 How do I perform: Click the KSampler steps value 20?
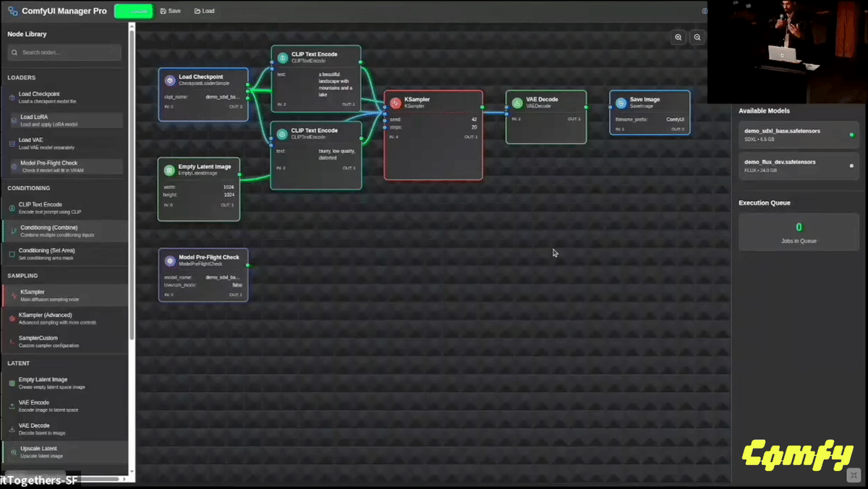click(474, 127)
